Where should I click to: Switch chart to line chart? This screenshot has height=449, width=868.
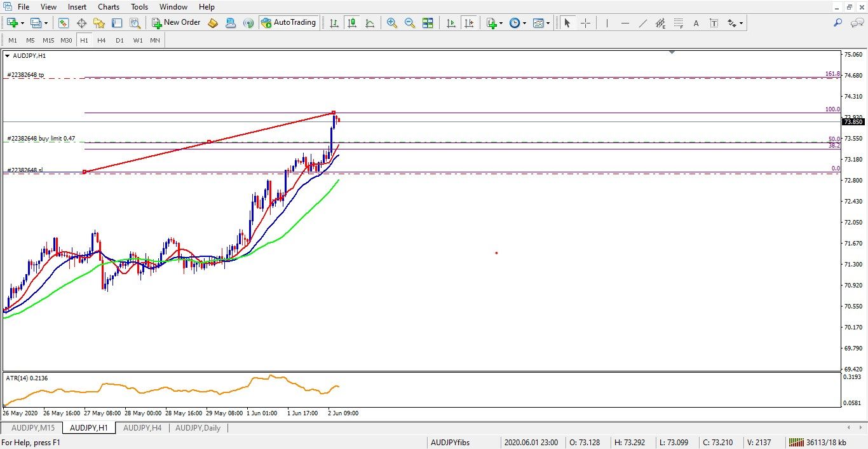tap(369, 23)
